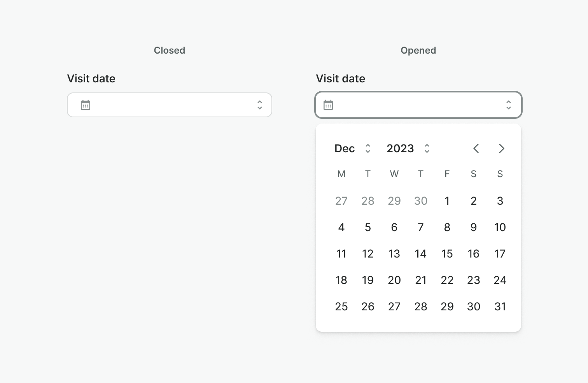Screen dimensions: 588x383
Task: Open the Dec month selector
Action: point(344,148)
